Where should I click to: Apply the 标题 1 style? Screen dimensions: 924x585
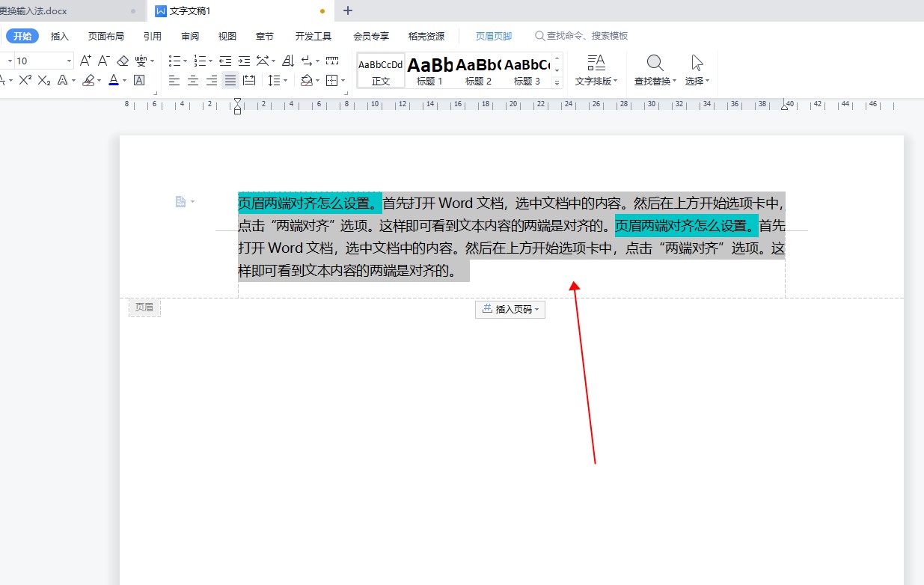pos(430,70)
